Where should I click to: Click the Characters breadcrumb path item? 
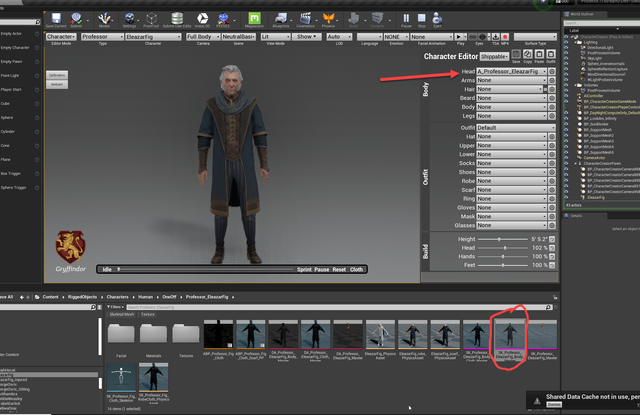coord(118,297)
